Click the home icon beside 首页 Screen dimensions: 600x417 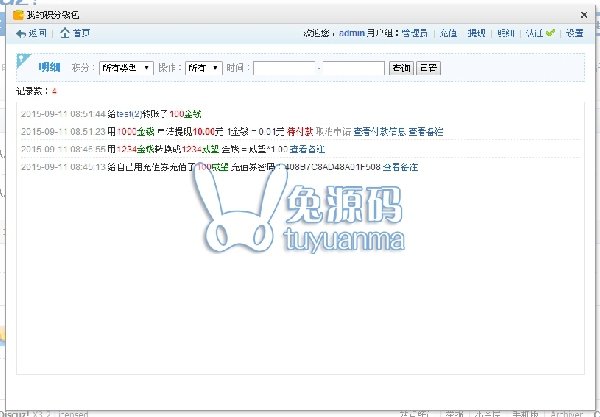click(65, 33)
